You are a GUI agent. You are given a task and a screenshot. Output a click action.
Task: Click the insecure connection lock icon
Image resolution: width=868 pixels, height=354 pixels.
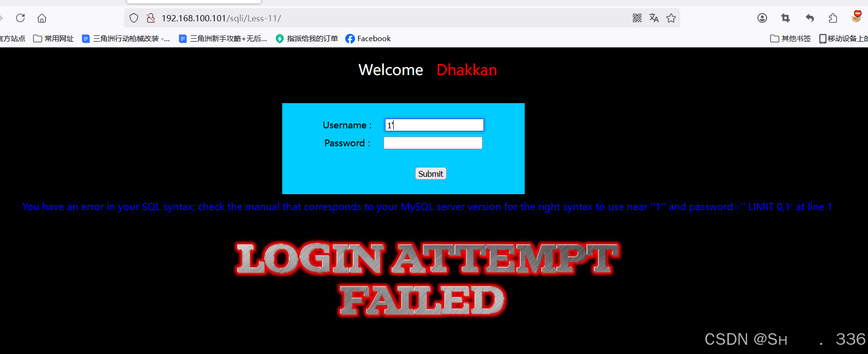tap(151, 18)
